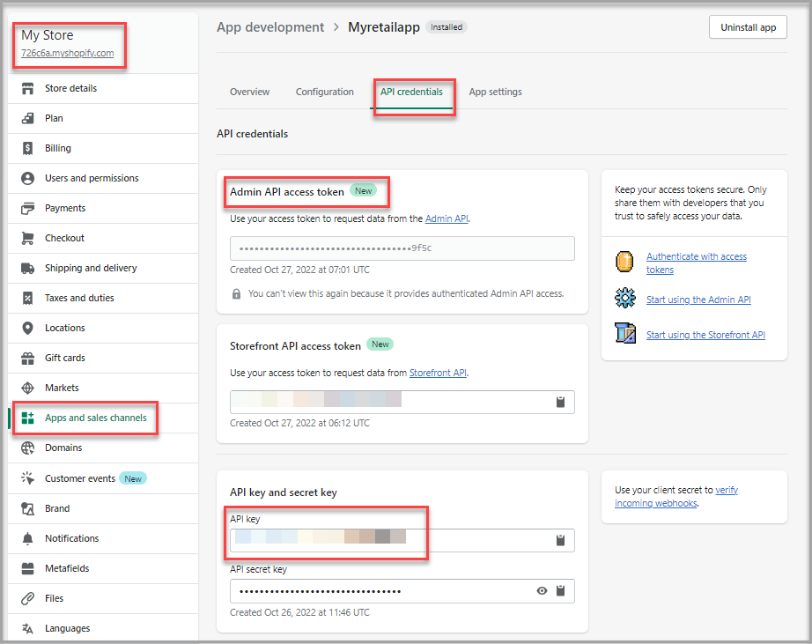
Task: Click the Admin API access token field
Action: pos(402,248)
